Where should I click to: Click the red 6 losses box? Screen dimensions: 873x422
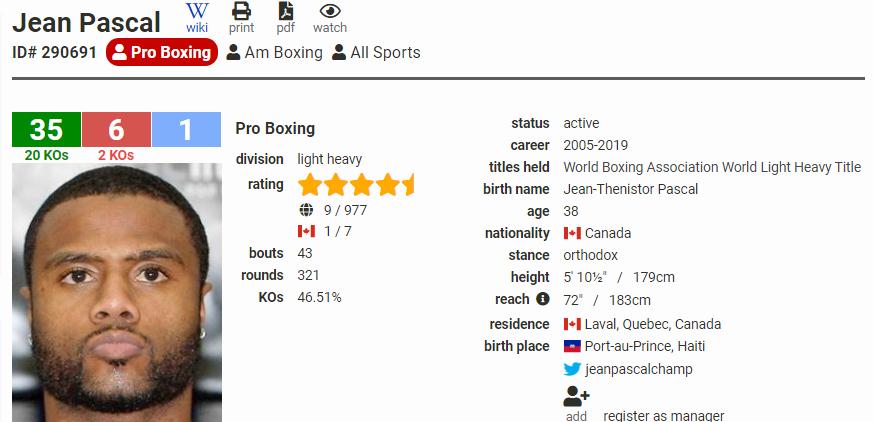[x=116, y=129]
